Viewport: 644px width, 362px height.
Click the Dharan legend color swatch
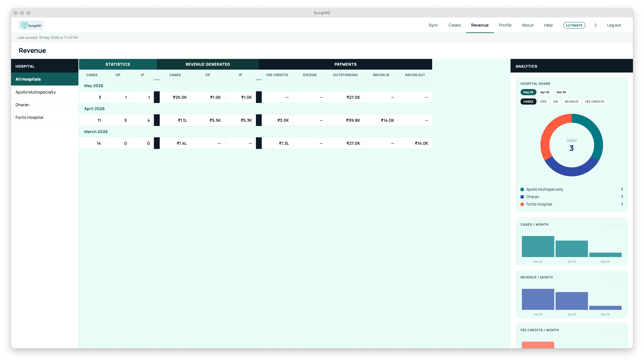(x=522, y=197)
